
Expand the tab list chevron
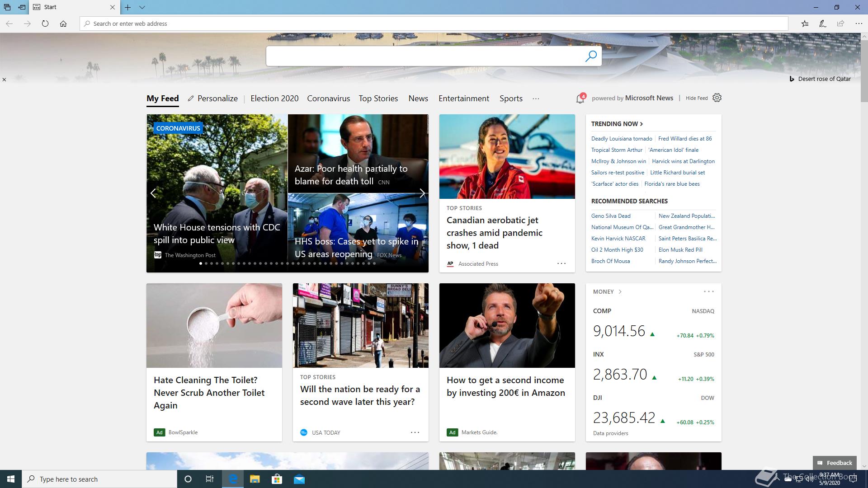[x=142, y=7]
